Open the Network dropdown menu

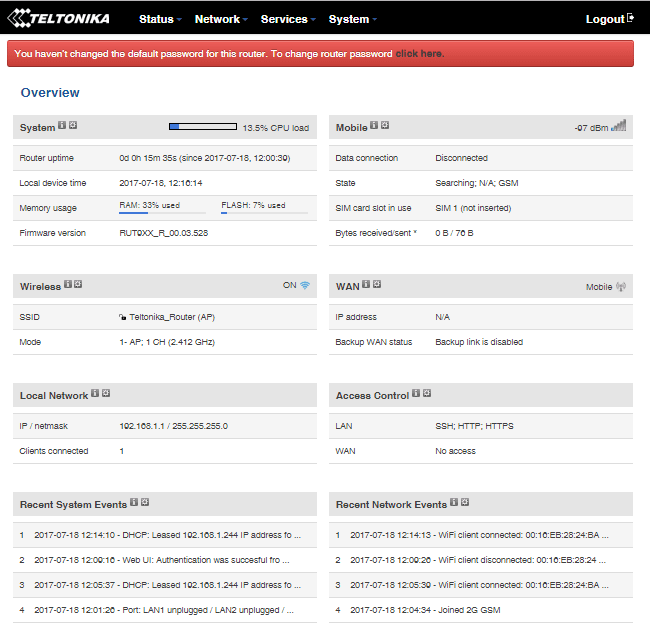click(x=222, y=19)
